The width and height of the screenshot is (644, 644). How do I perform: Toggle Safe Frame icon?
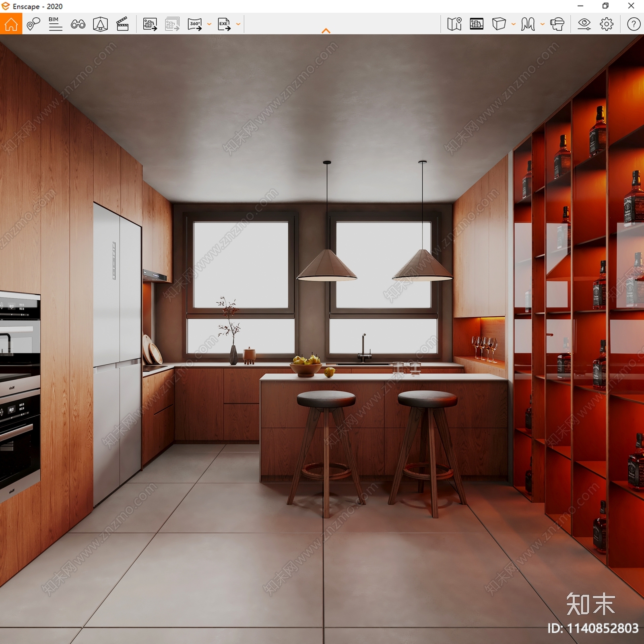[100, 24]
